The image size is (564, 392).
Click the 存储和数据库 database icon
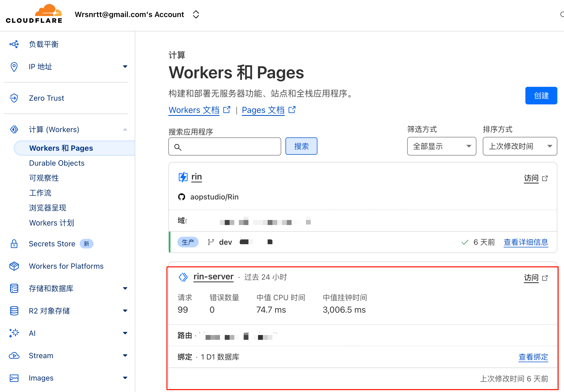click(14, 288)
